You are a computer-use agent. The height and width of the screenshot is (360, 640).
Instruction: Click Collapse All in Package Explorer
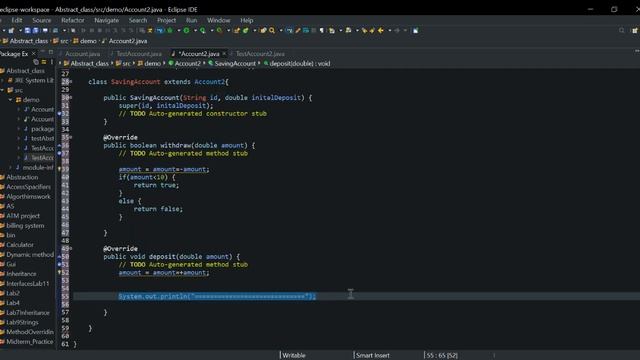tap(36, 62)
